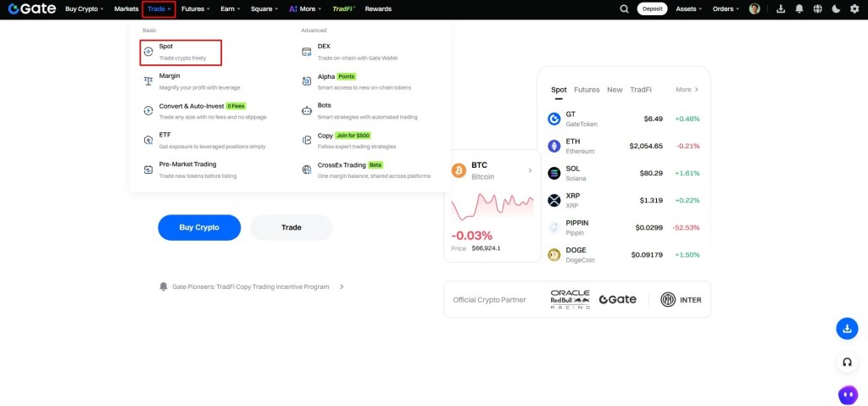Click the Inter club logo

681,300
